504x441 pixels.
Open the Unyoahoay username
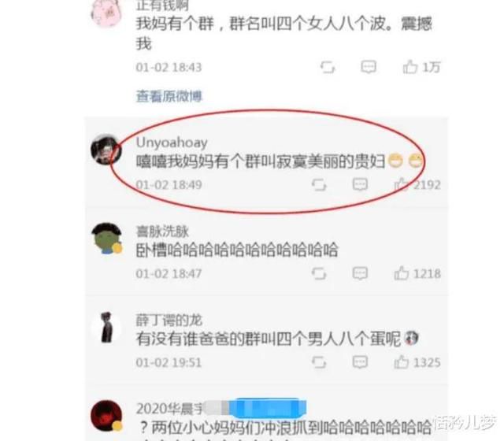172,143
